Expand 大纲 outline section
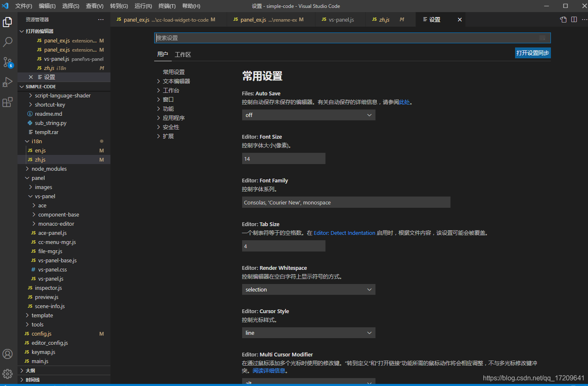Viewport: 588px width, 386px height. pos(64,371)
